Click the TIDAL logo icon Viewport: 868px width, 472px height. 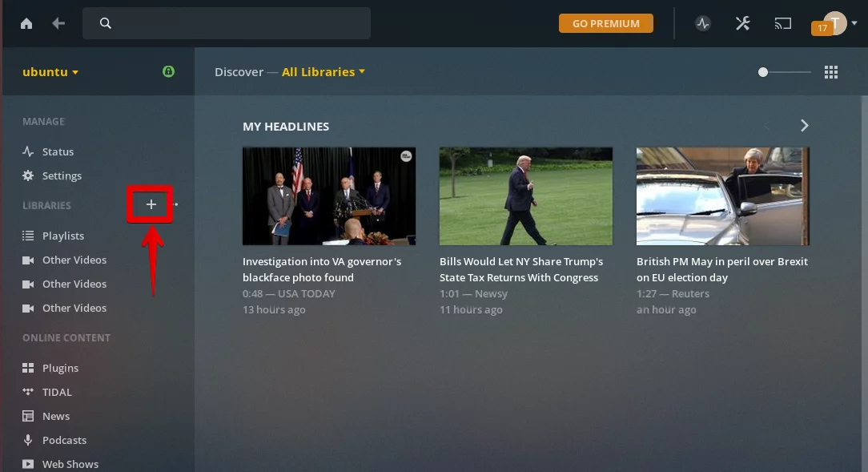pyautogui.click(x=28, y=392)
